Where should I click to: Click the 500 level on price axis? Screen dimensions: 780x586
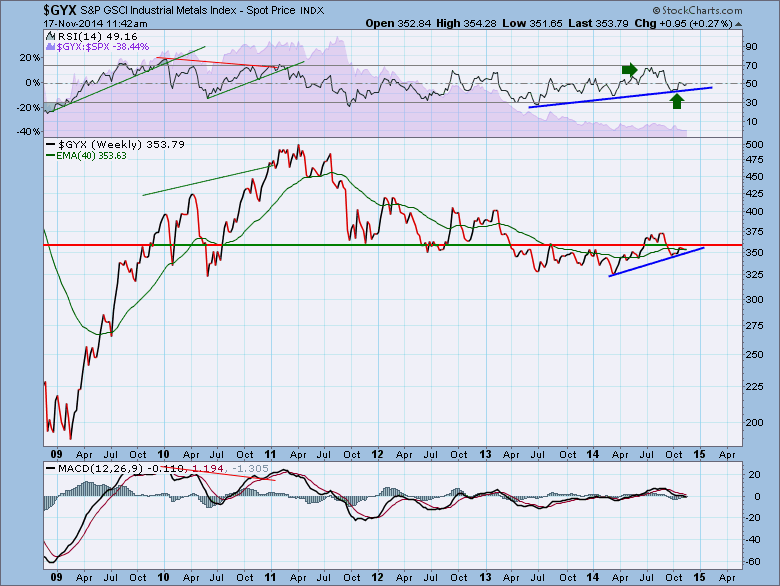pos(754,144)
